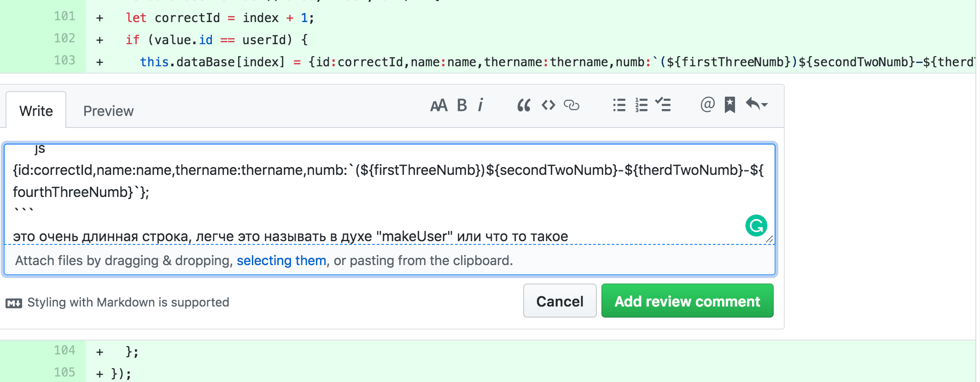This screenshot has width=980, height=382.
Task: Click 'fourthThreeNumb}`};' text in the comment
Action: pos(81,192)
